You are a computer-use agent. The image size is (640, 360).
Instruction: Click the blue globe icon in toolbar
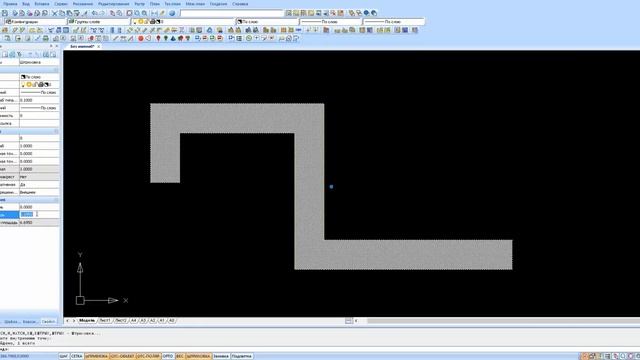pos(172,13)
